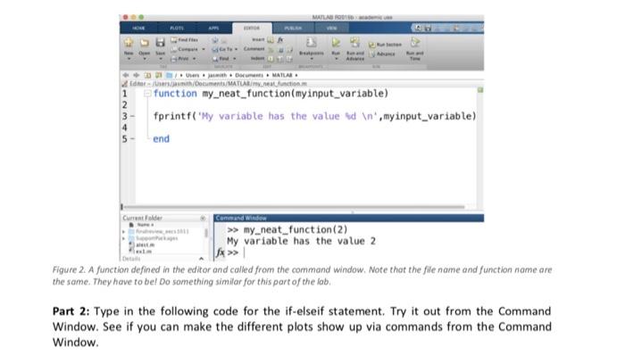Switch to the PUBLISH tab

click(294, 29)
